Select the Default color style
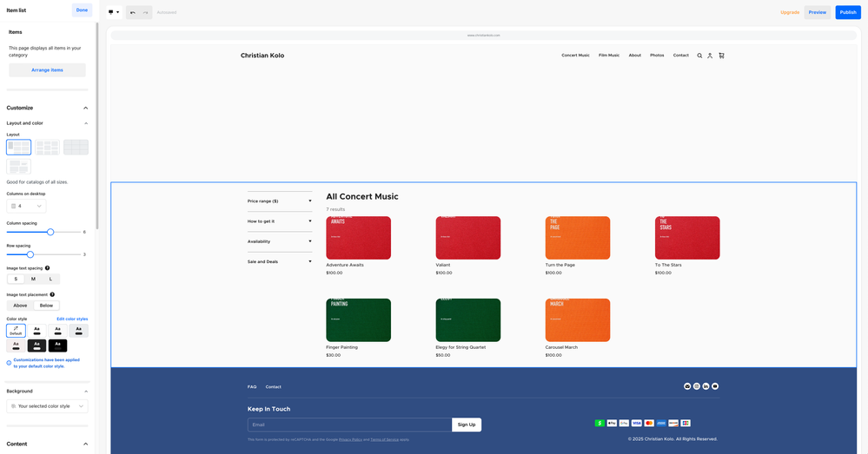This screenshot has height=454, width=868. coord(16,331)
